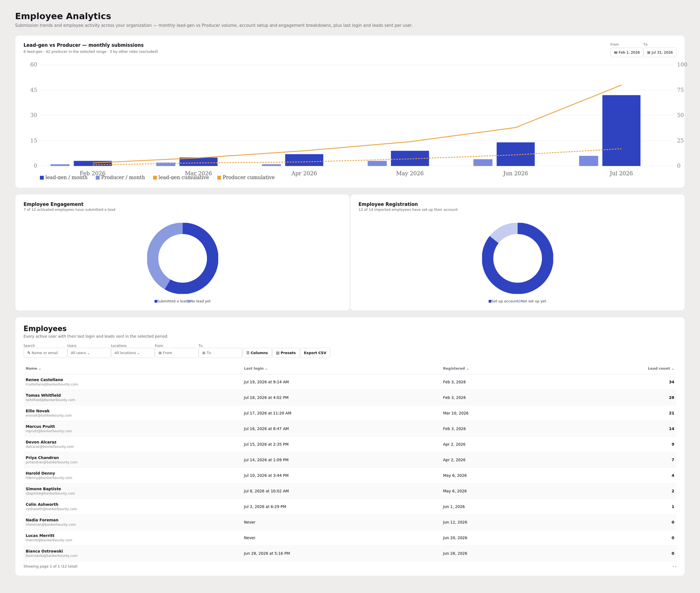Click email enovak@bankerbounty.com

[x=49, y=416]
